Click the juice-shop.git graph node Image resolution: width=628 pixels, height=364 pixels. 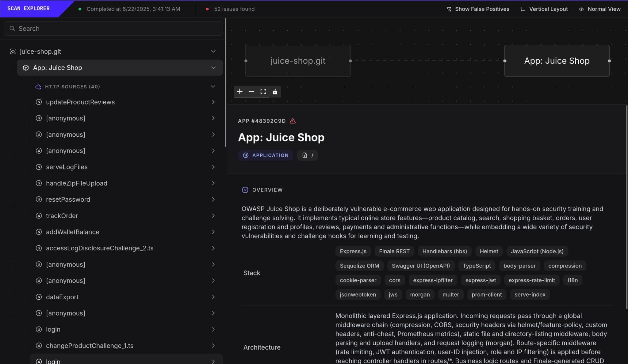298,61
